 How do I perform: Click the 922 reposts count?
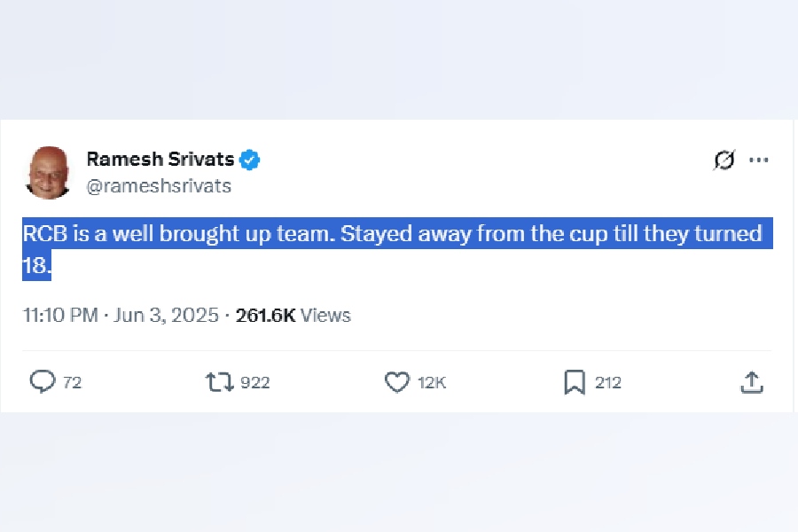[x=255, y=383]
